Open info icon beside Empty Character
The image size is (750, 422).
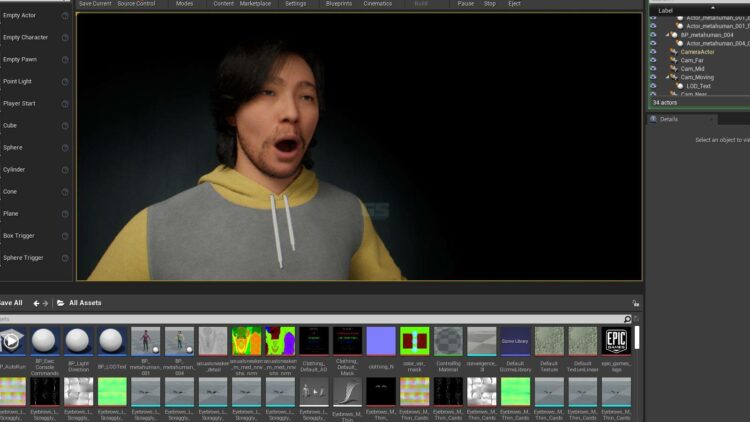(65, 38)
